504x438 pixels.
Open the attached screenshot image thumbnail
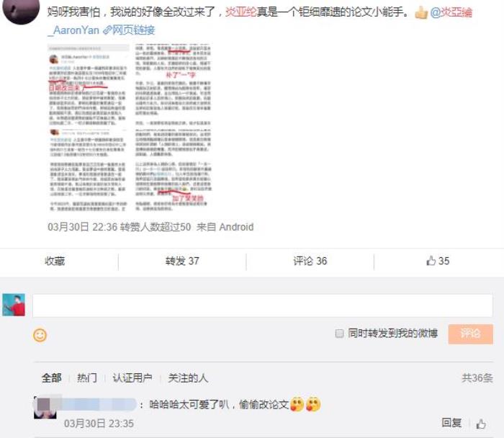click(x=130, y=128)
